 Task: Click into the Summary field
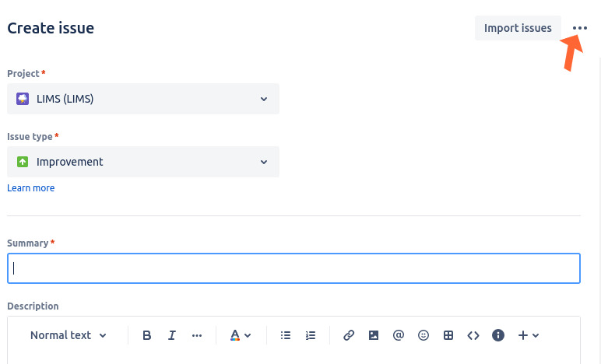[293, 268]
